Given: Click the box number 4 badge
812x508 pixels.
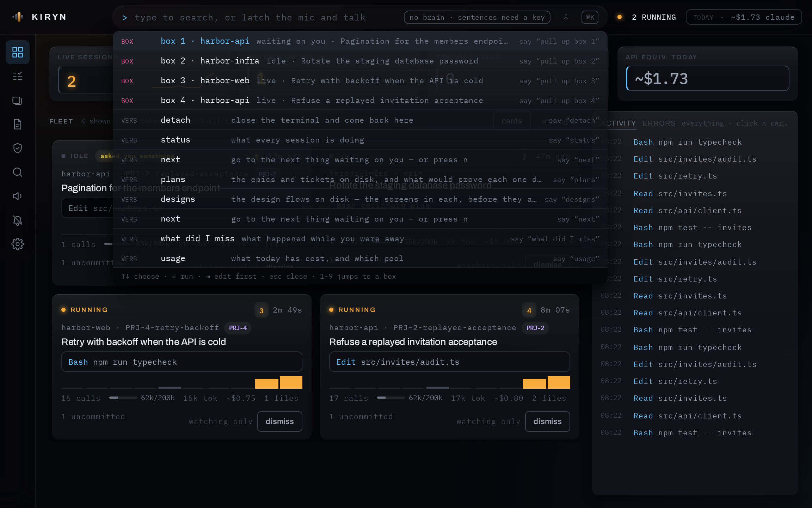Looking at the screenshot, I should point(529,310).
